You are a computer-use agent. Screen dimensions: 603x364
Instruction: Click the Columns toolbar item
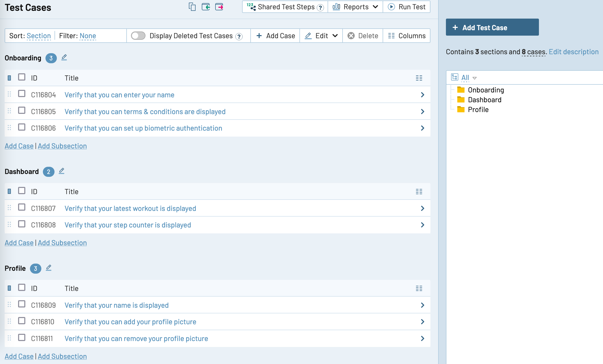coord(407,36)
